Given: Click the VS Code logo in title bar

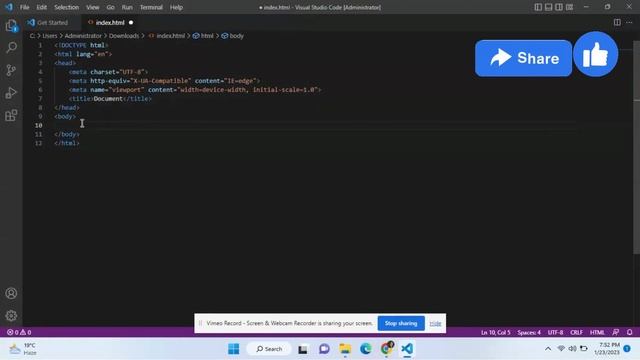Looking at the screenshot, I should [9, 7].
